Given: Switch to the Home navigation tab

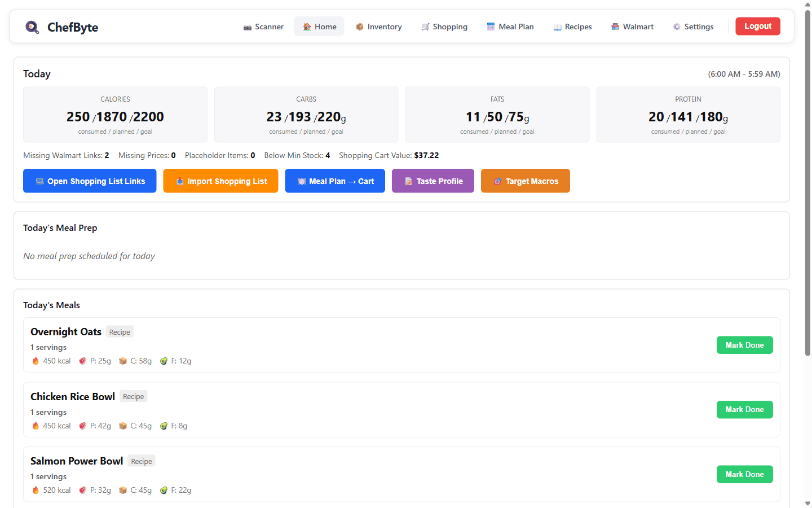Looking at the screenshot, I should point(319,26).
